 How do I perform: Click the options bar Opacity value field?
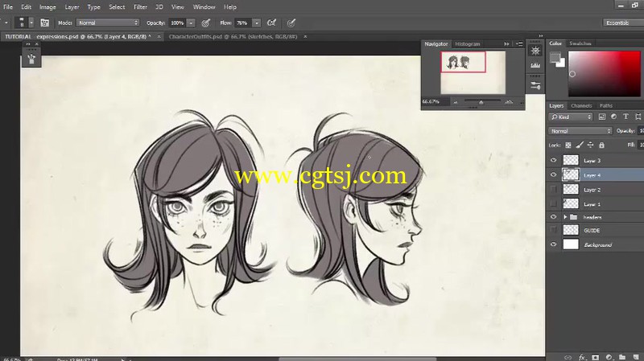pos(177,23)
